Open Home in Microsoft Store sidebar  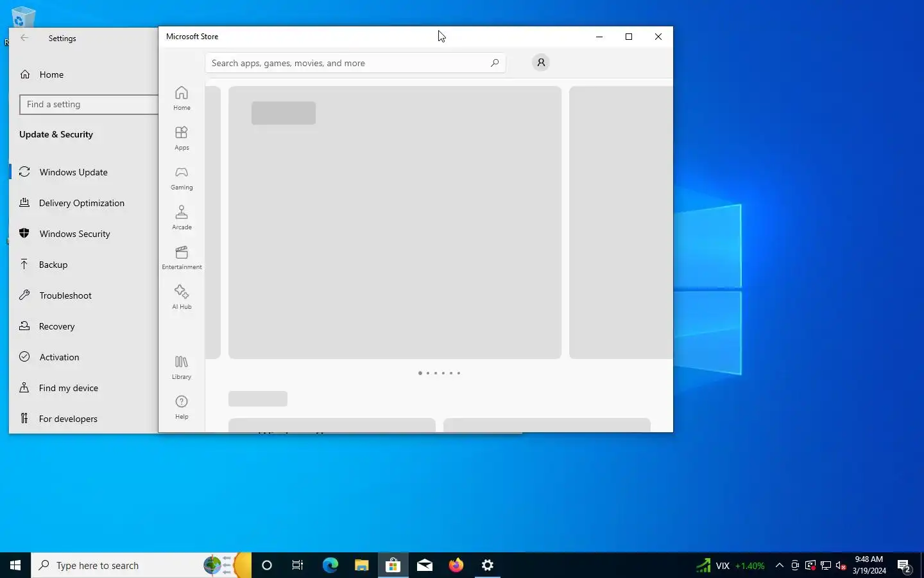[182, 98]
